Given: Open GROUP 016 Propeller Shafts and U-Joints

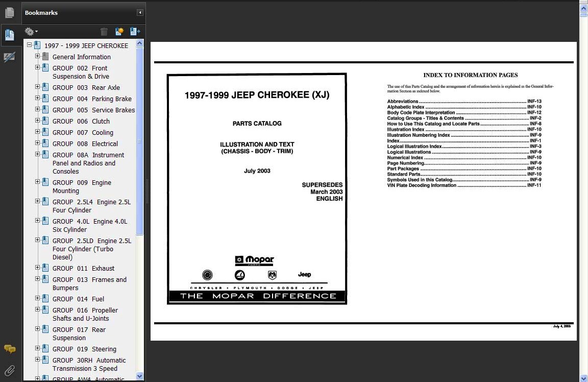Looking at the screenshot, I should coord(85,315).
